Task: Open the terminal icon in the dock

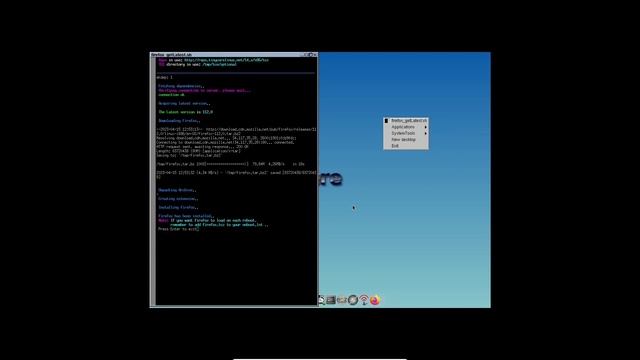Action: pyautogui.click(x=331, y=300)
